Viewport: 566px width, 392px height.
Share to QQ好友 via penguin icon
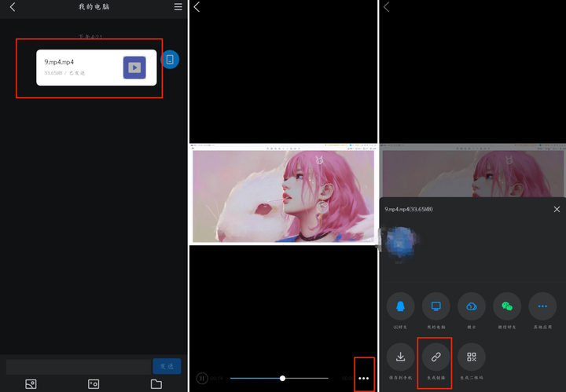(400, 306)
